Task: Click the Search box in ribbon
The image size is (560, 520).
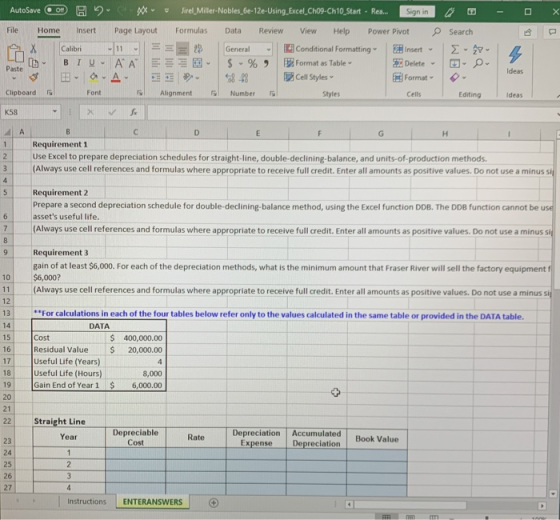Action: click(x=461, y=32)
